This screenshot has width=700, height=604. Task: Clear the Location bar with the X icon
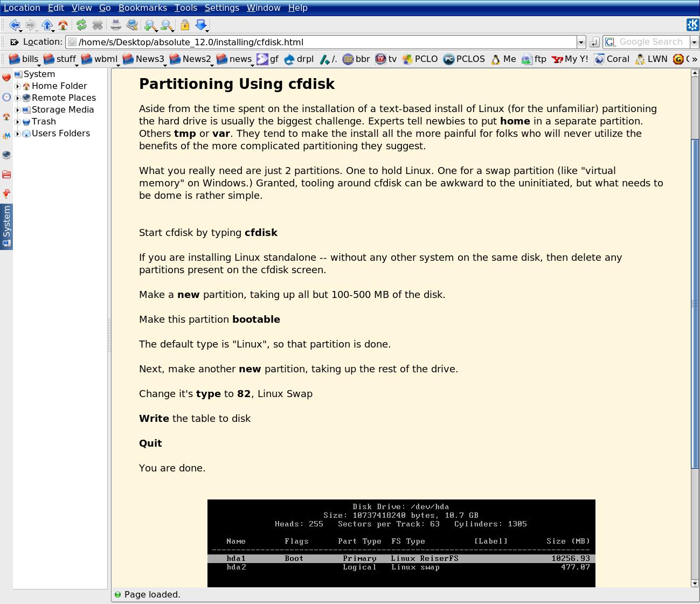click(x=15, y=42)
